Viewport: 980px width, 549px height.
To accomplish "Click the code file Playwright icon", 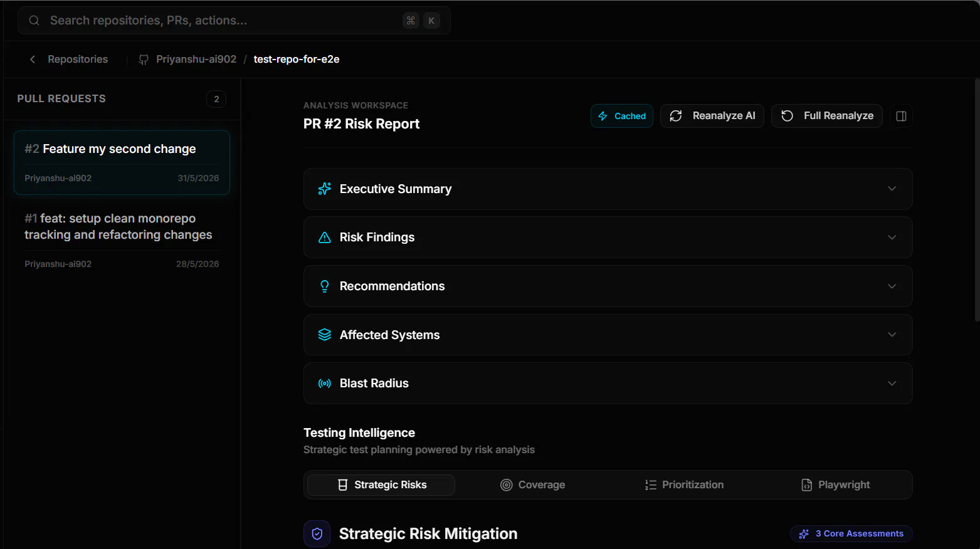I will (x=806, y=485).
